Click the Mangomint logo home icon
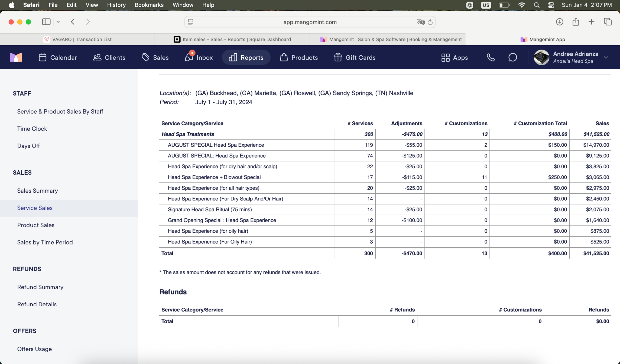620x364 pixels. click(x=16, y=58)
